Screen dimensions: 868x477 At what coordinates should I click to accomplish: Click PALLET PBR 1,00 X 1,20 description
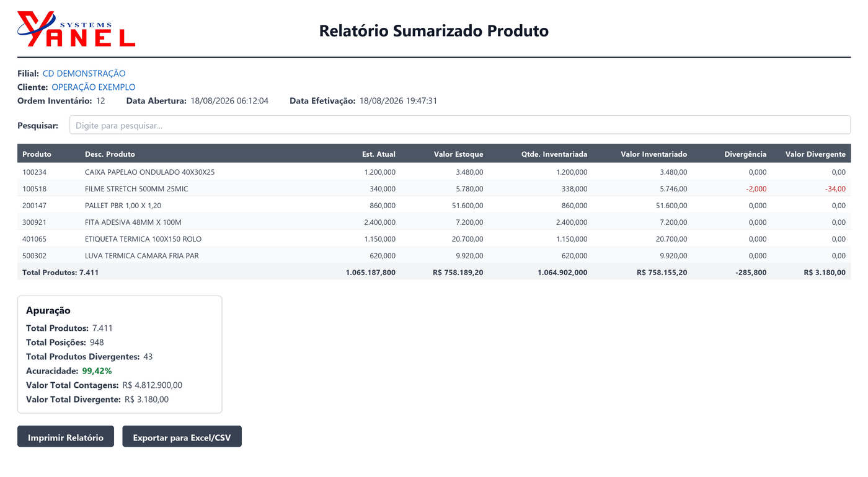tap(123, 206)
